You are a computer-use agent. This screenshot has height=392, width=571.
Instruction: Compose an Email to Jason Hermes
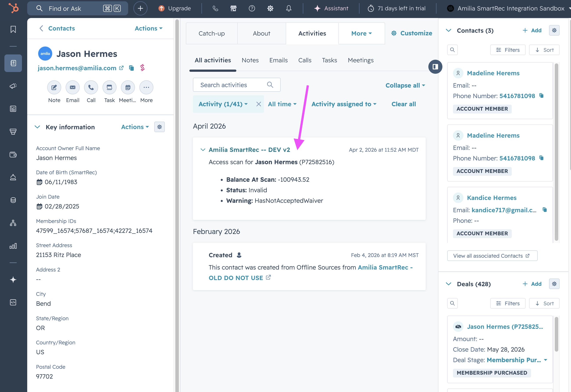[72, 88]
